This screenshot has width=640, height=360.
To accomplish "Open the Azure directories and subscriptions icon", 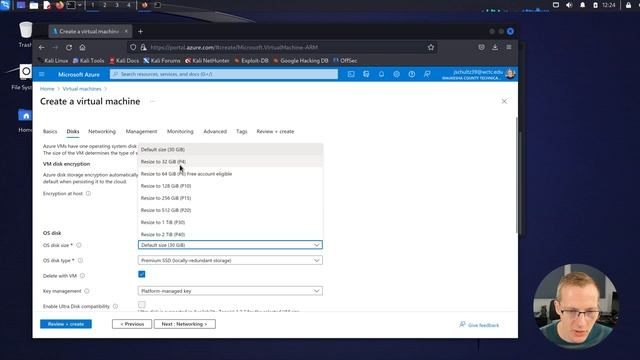I will tap(366, 74).
